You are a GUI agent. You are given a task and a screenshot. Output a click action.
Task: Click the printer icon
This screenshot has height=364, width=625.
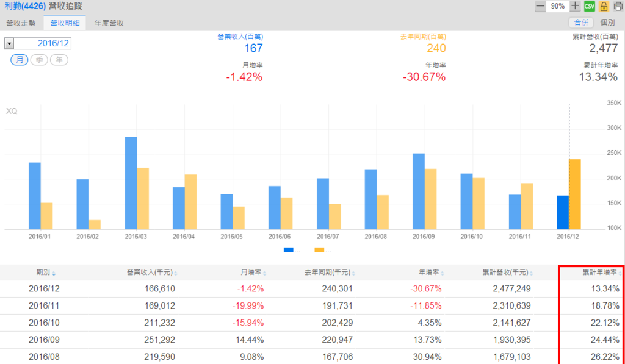click(x=618, y=6)
